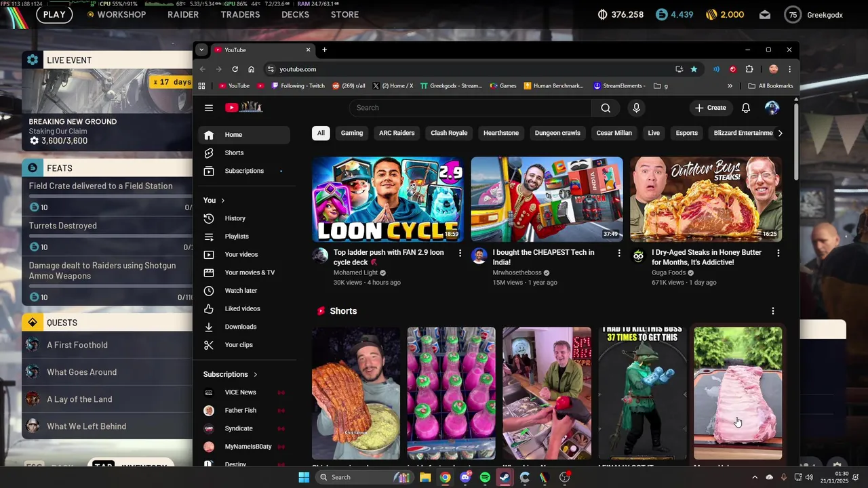Open the Chrome tab search dropdown
Screen dimensions: 868x488
coord(201,49)
